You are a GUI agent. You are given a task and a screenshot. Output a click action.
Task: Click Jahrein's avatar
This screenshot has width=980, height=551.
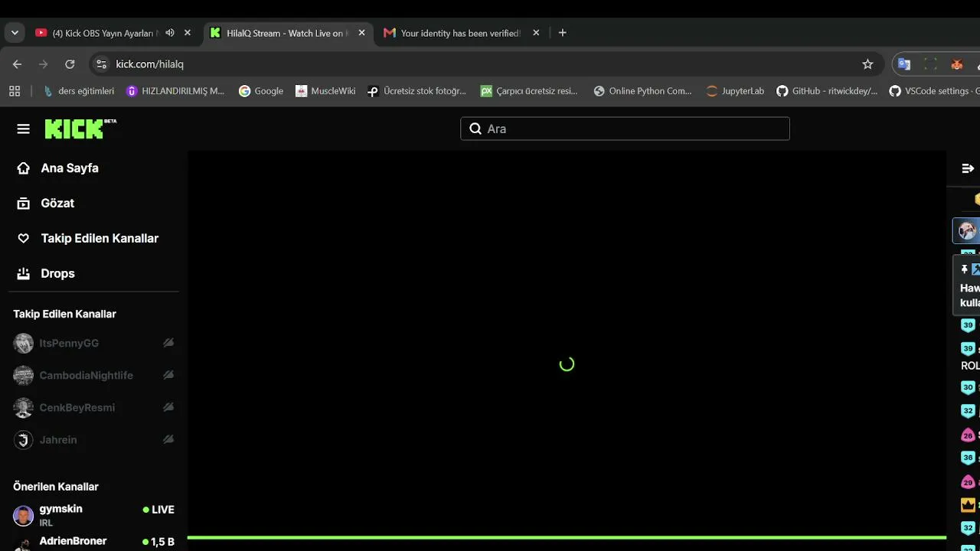(24, 439)
